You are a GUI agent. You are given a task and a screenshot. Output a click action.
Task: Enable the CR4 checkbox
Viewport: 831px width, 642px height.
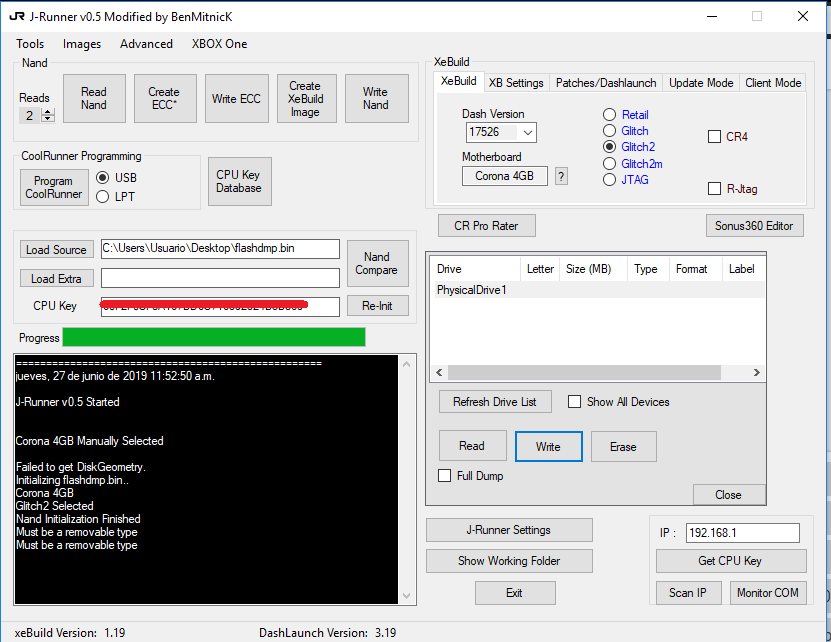point(714,137)
